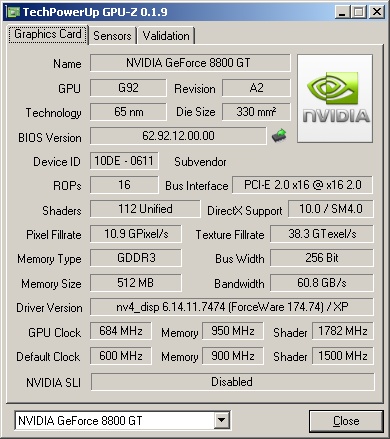
Task: Click the BIOS upload chip icon
Action: click(279, 136)
